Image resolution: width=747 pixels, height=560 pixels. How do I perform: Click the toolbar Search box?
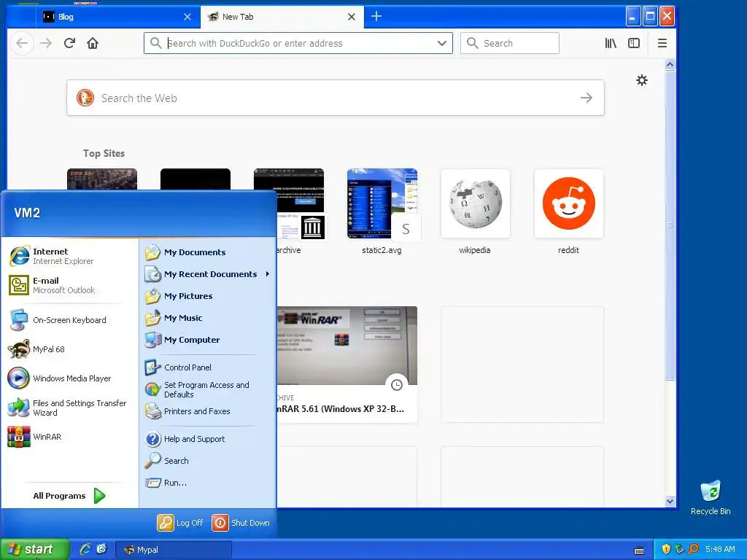click(510, 43)
